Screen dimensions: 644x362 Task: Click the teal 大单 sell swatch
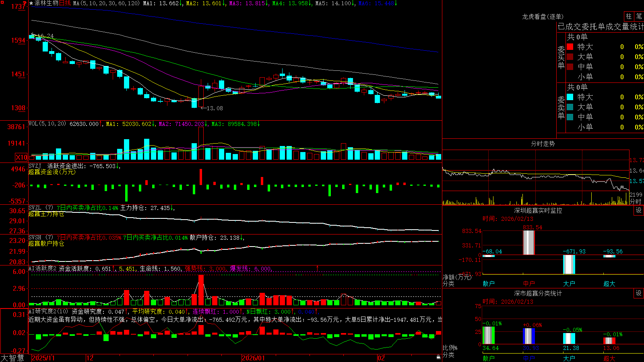pos(570,107)
